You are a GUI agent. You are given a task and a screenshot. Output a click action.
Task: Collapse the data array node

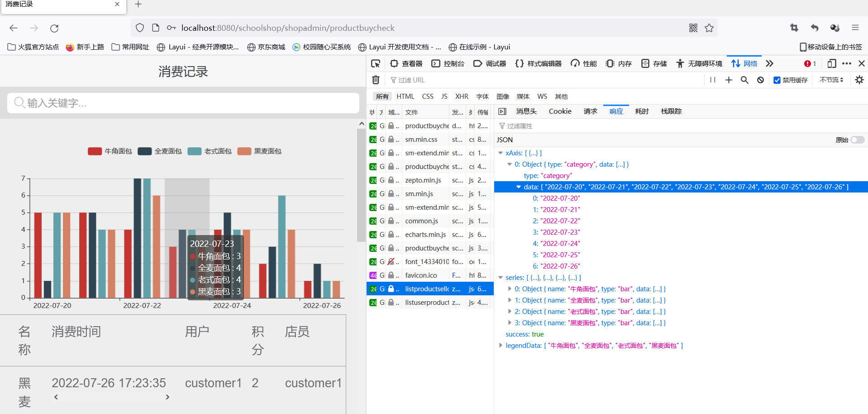point(519,187)
